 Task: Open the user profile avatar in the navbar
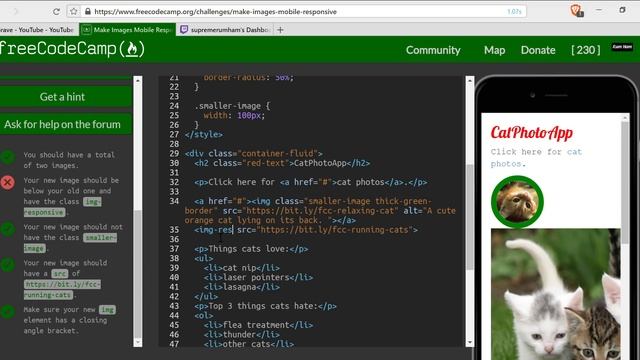coord(622,47)
